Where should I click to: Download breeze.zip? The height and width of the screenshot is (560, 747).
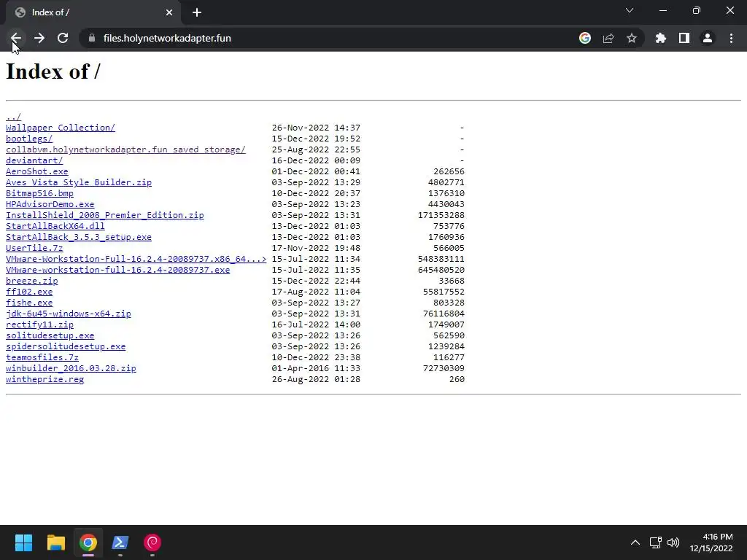tap(32, 281)
